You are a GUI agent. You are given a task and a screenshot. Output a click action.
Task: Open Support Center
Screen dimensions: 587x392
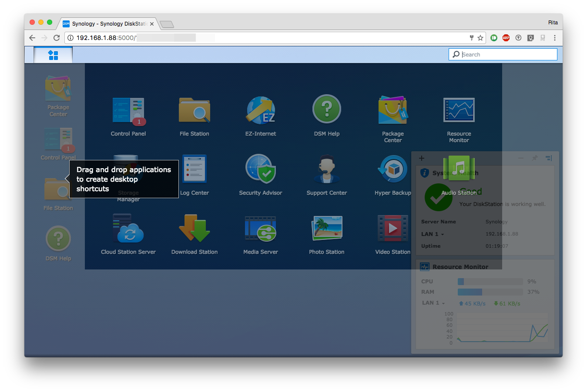tap(327, 169)
